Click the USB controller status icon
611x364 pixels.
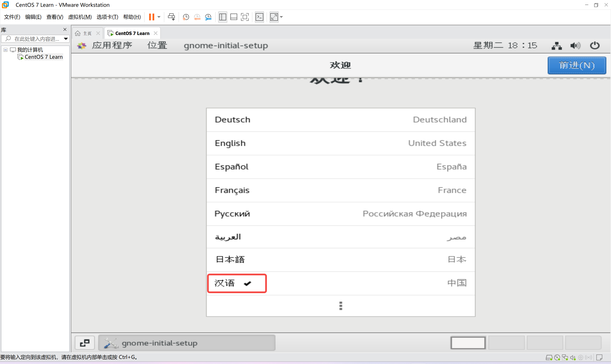point(581,358)
